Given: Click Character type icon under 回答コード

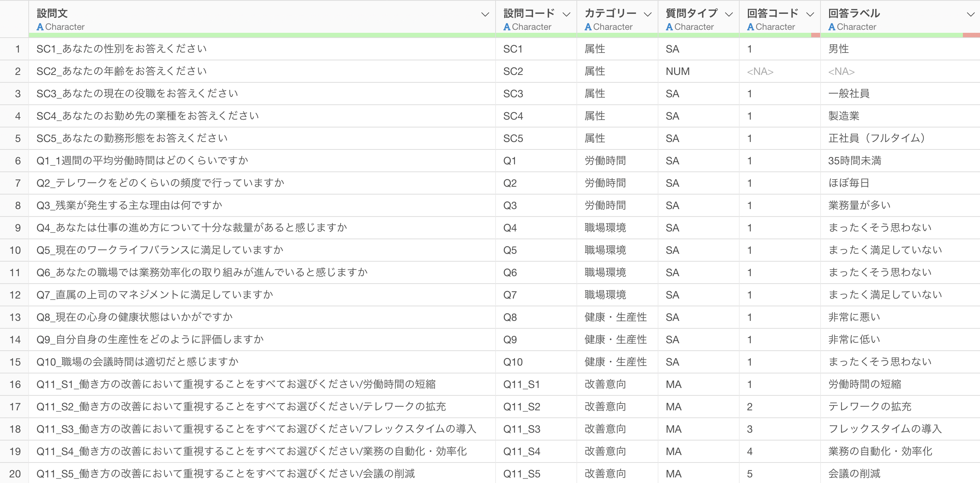Looking at the screenshot, I should click(x=750, y=27).
